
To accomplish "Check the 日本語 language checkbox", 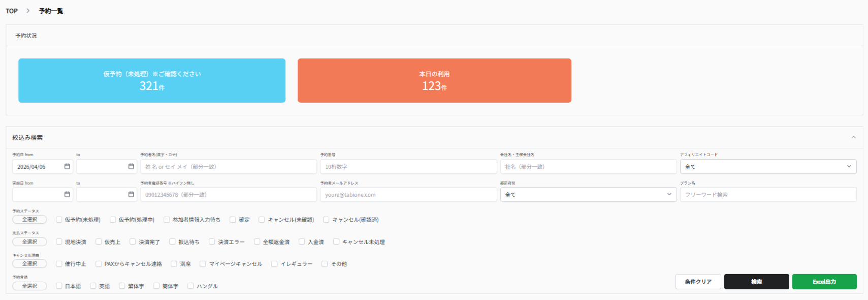I will tap(59, 286).
